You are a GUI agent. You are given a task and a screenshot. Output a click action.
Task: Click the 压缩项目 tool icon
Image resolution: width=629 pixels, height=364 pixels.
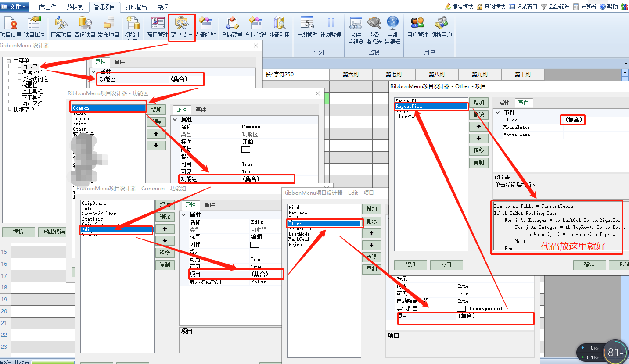point(61,27)
